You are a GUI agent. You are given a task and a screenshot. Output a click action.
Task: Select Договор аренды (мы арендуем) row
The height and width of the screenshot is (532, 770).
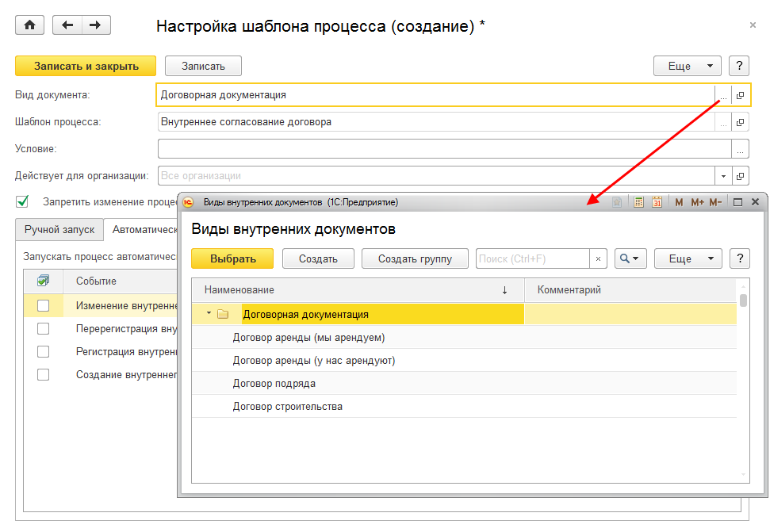click(x=464, y=338)
